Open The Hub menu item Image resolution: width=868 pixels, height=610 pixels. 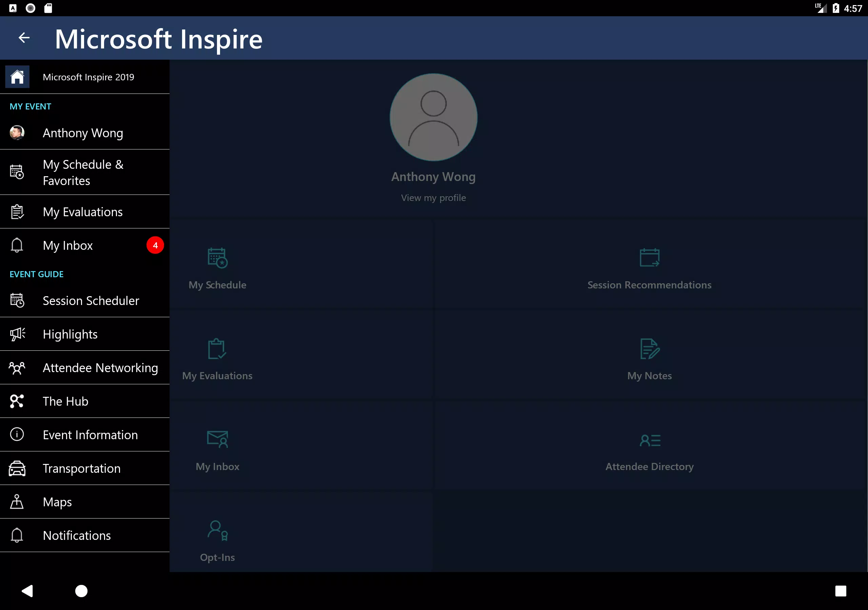tap(85, 401)
